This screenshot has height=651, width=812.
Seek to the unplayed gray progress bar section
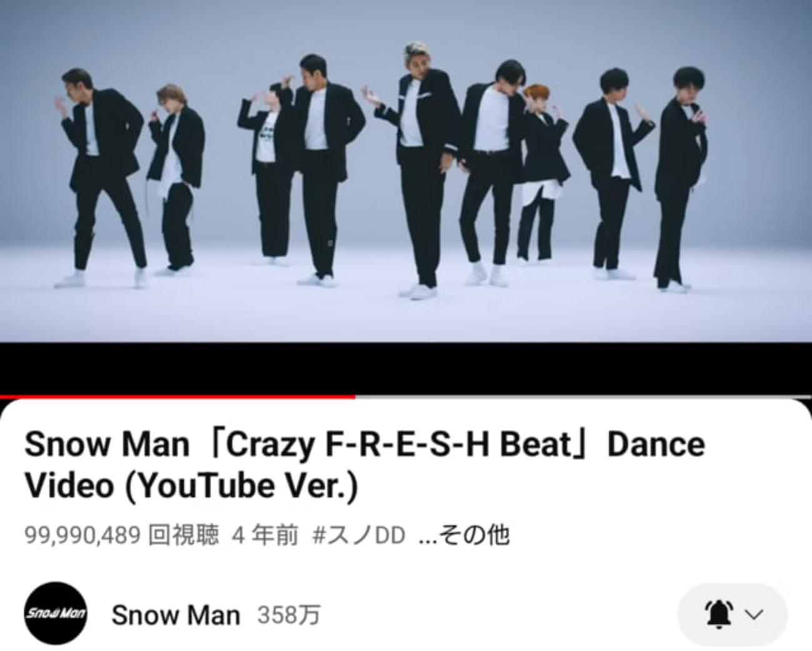(x=583, y=396)
